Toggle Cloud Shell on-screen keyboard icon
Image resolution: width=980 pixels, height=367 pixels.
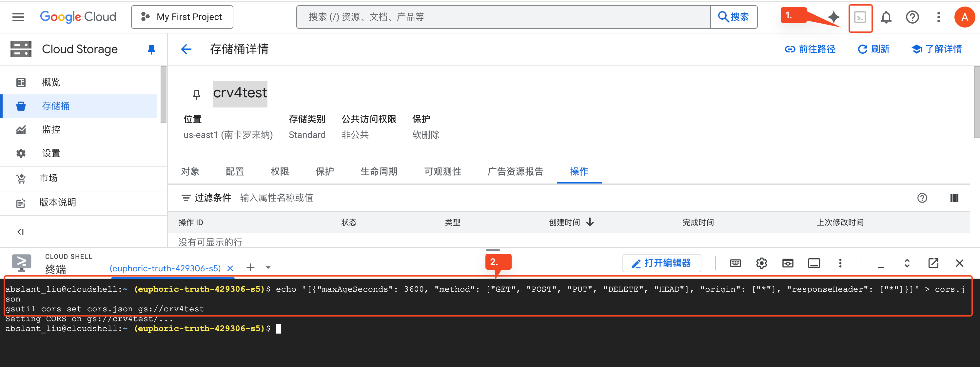[x=735, y=263]
